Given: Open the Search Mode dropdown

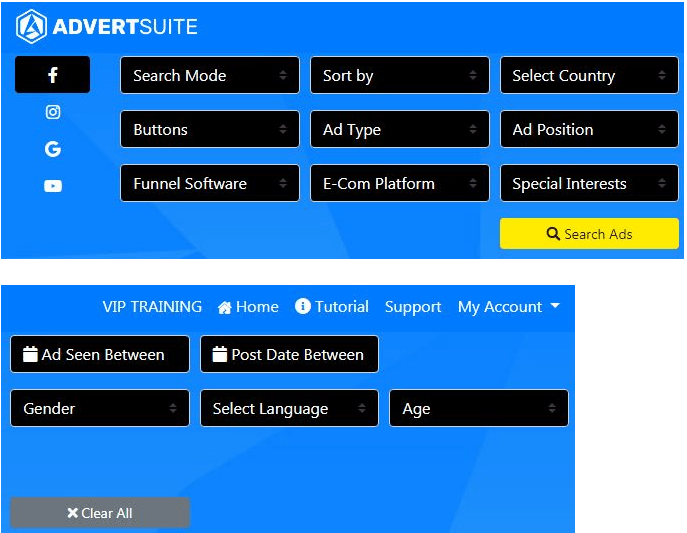Looking at the screenshot, I should coord(210,75).
